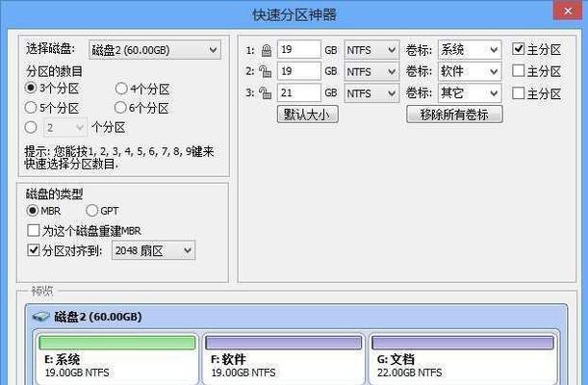Open the 2048 扇区 alignment dropdown

coord(153,251)
